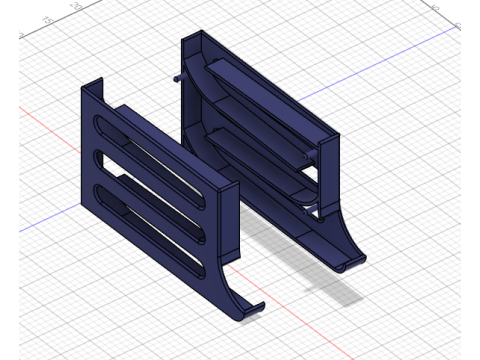Select the lower louver blade in rear housing
The width and height of the screenshot is (480, 360).
pyautogui.click(x=260, y=163)
